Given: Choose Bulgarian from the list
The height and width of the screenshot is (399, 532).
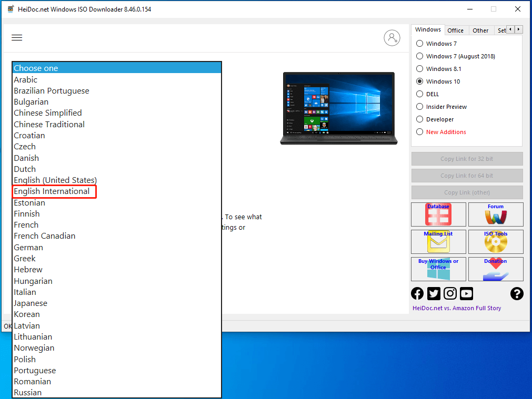Looking at the screenshot, I should [117, 102].
